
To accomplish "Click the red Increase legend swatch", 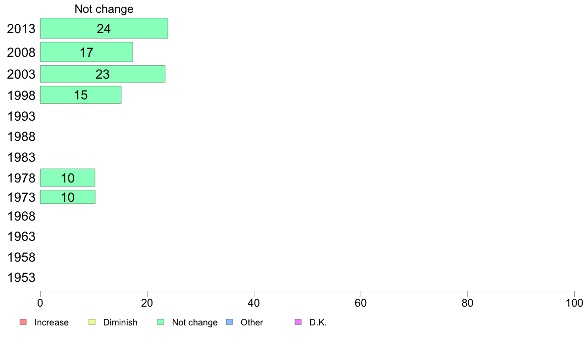I will 23,322.
